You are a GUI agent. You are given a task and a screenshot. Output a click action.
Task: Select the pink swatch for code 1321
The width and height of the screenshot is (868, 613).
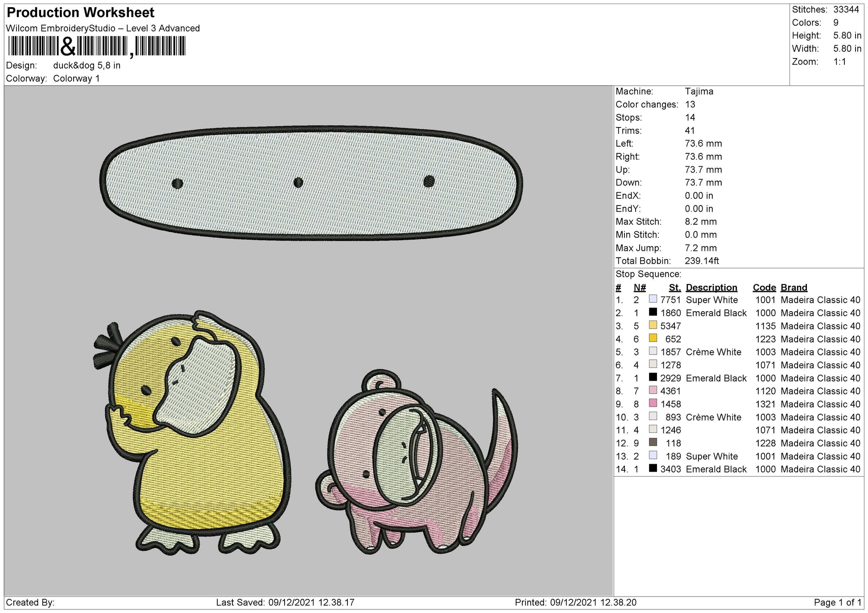653,403
